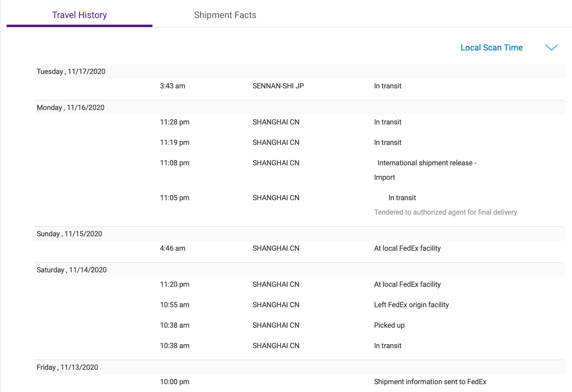Open the Shipment Facts tab
Viewport: 572px width, 392px height.
click(225, 15)
